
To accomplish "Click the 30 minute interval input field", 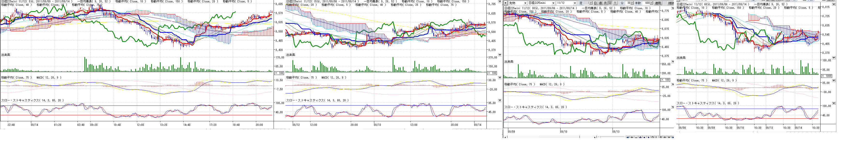I will (628, 3).
